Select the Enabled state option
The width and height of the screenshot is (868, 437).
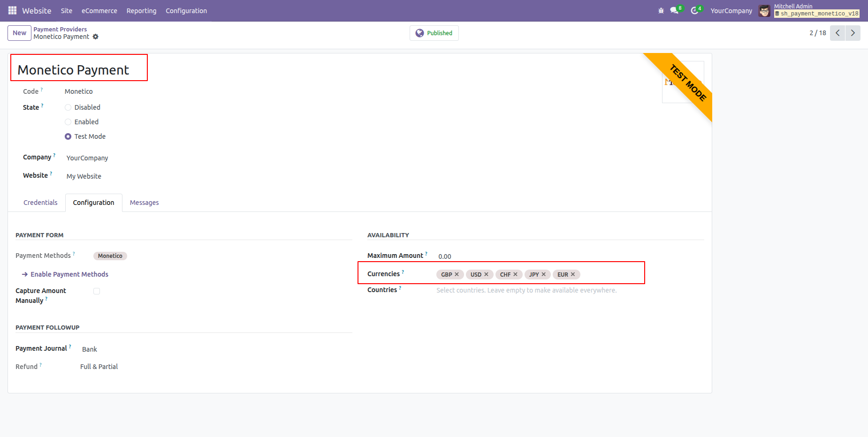point(68,122)
